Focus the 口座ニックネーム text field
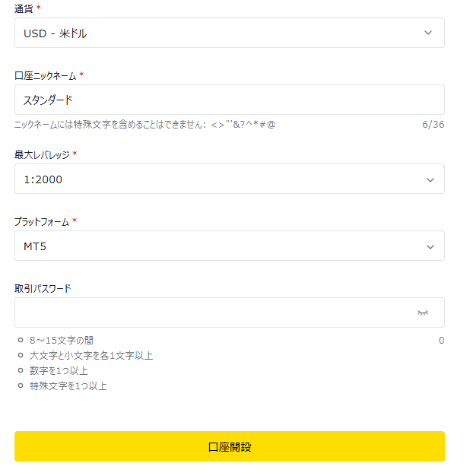Image resolution: width=473 pixels, height=476 pixels. [x=228, y=100]
